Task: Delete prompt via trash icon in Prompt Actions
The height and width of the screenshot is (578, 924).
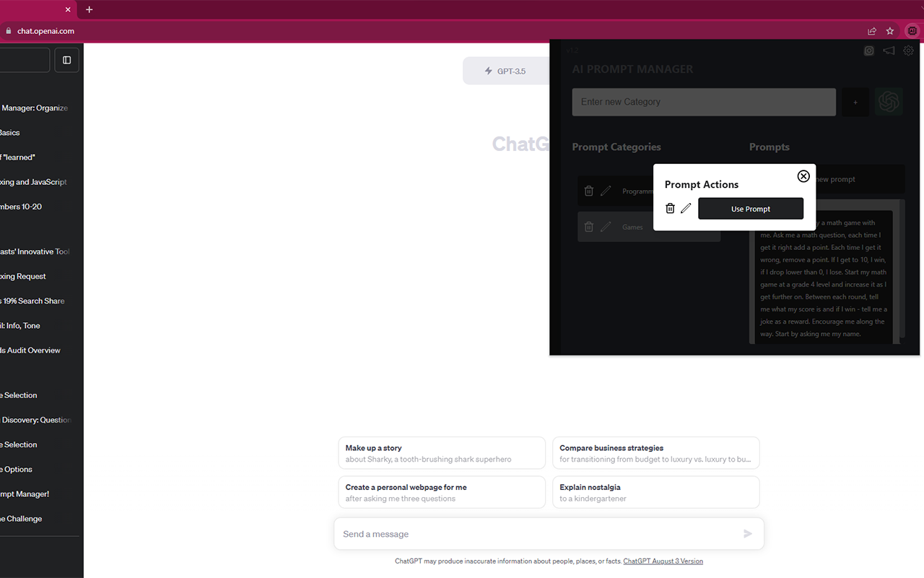Action: coord(670,208)
